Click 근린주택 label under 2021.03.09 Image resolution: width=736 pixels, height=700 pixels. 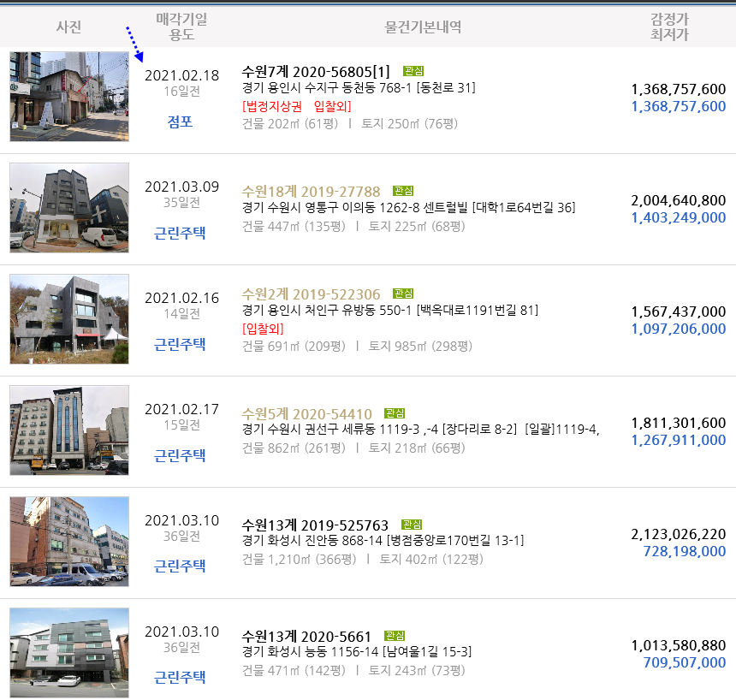[180, 234]
